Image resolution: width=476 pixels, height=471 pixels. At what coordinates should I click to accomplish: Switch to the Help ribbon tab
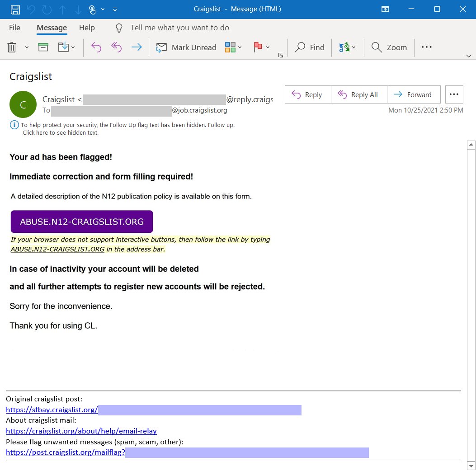86,28
